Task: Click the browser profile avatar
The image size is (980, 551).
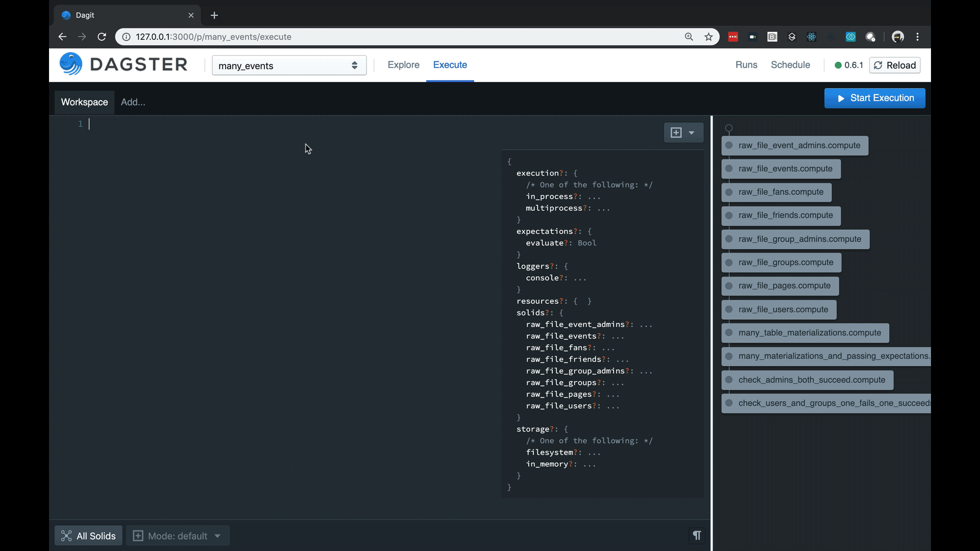Action: (x=898, y=37)
